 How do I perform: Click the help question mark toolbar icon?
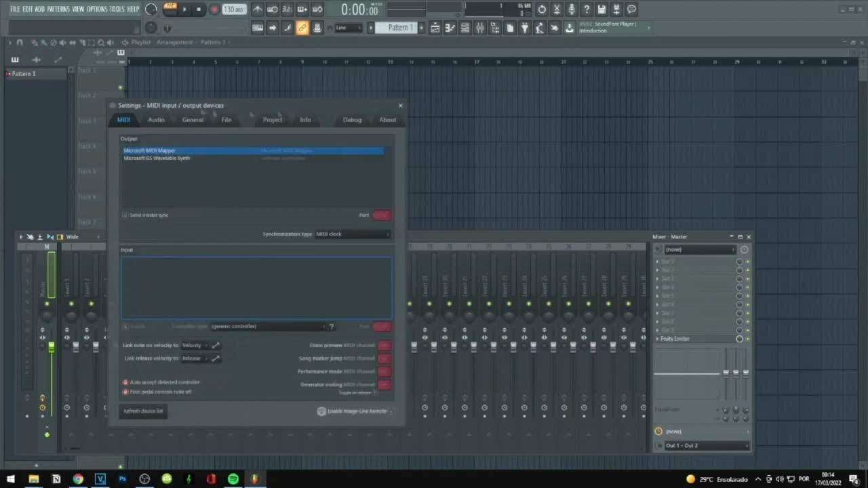point(587,9)
